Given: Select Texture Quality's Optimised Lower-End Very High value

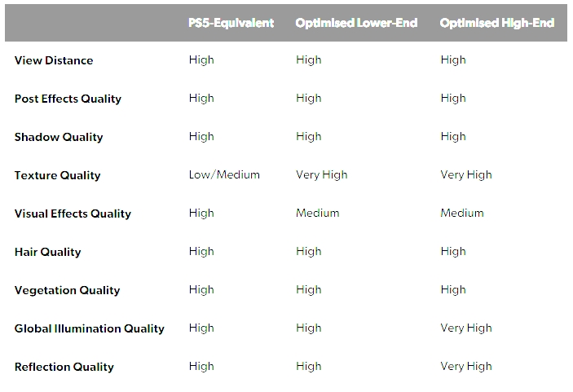Looking at the screenshot, I should (321, 174).
